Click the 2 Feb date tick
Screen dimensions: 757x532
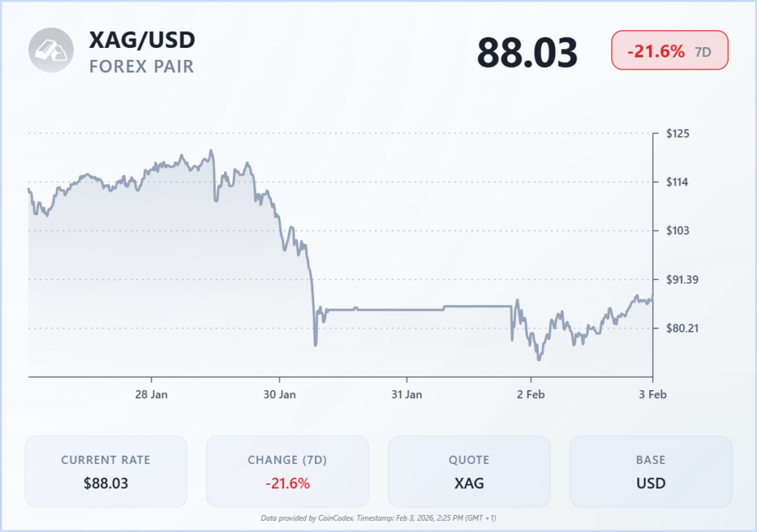(531, 395)
